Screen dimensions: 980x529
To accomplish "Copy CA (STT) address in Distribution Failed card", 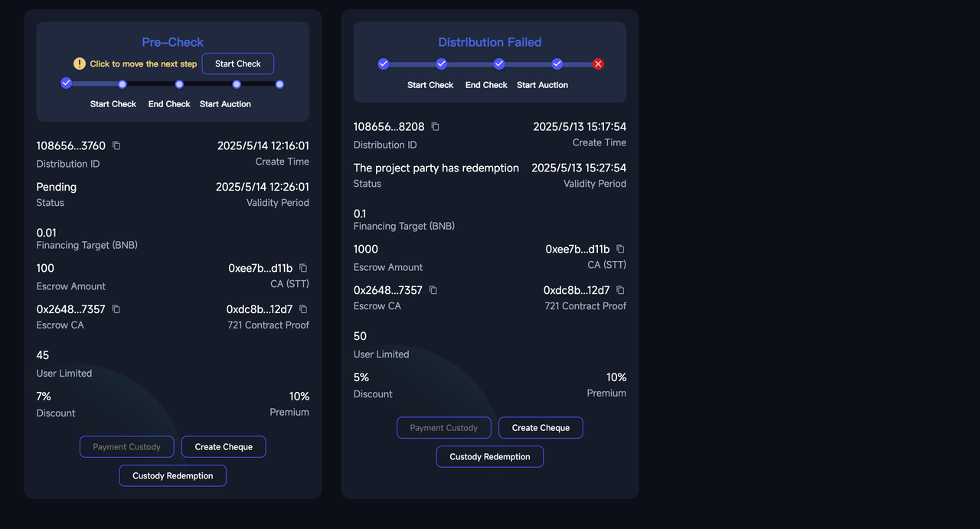I will 620,249.
